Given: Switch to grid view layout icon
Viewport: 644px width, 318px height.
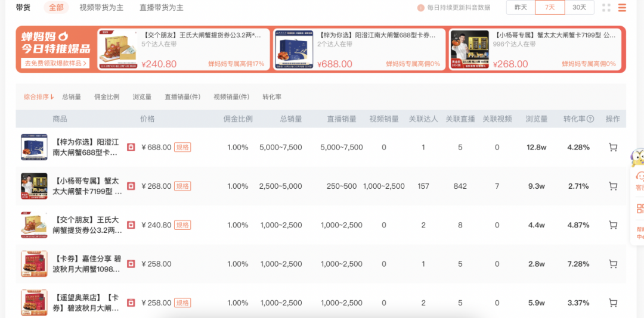Looking at the screenshot, I should point(606,8).
